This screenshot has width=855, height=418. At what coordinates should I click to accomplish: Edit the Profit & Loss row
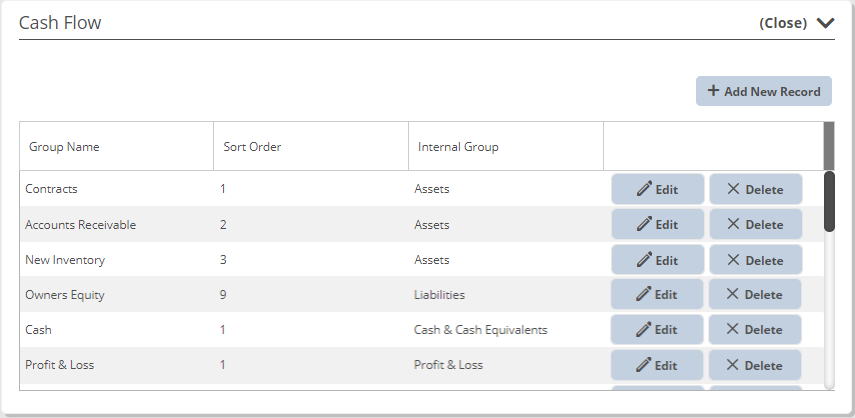point(657,365)
